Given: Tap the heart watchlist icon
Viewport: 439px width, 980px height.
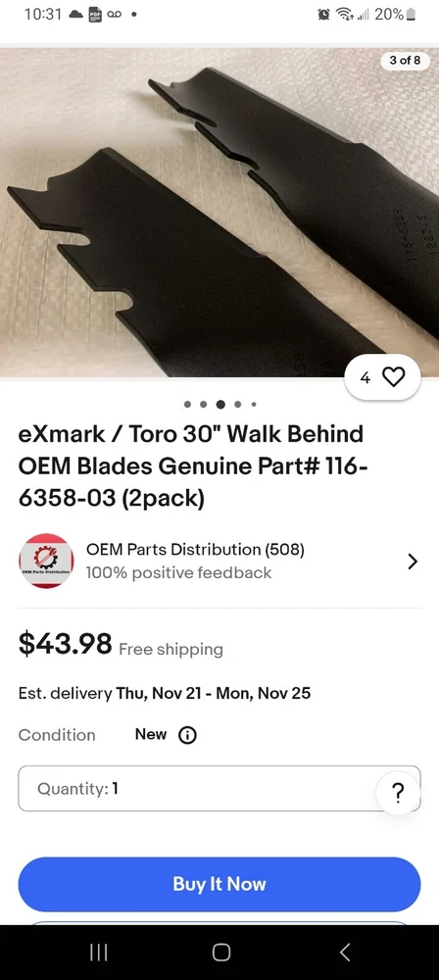Looking at the screenshot, I should 393,377.
